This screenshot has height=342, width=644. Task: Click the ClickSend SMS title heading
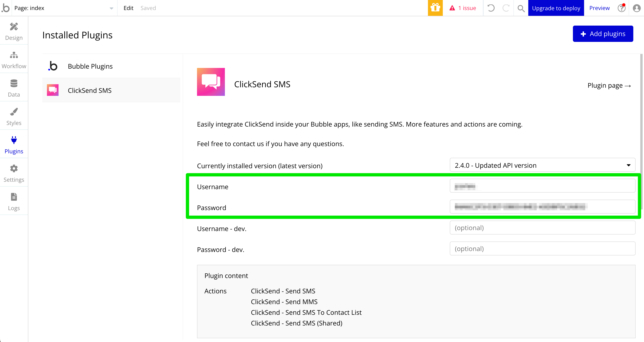point(262,84)
